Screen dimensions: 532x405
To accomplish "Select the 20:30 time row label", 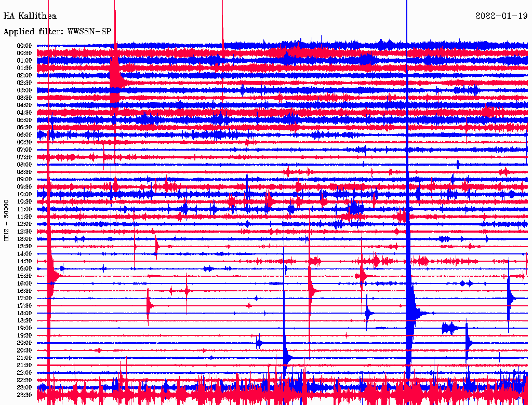I will tap(24, 350).
